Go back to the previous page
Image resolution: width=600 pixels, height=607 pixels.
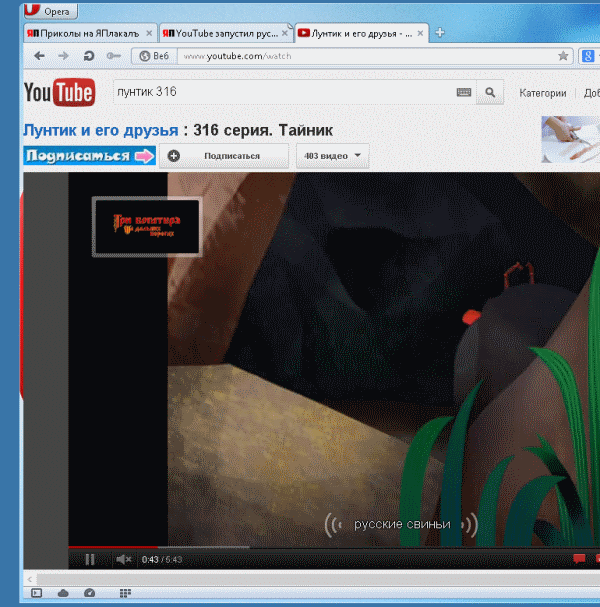point(39,56)
